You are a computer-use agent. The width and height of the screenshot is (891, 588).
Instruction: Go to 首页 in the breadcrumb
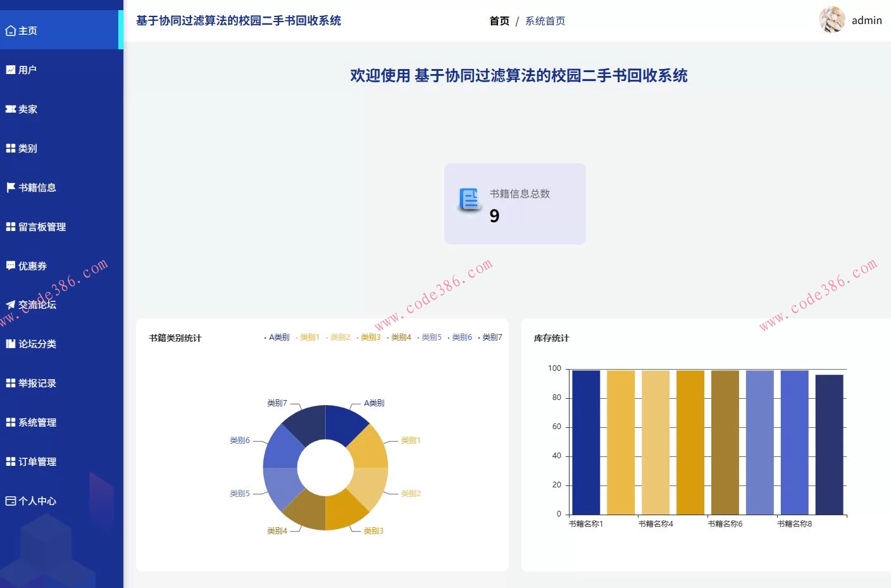click(x=499, y=21)
